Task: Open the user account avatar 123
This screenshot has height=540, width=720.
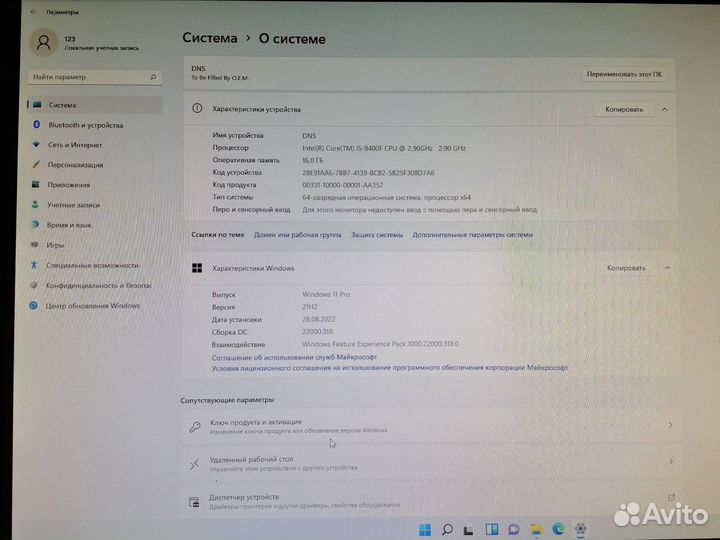Action: point(44,42)
